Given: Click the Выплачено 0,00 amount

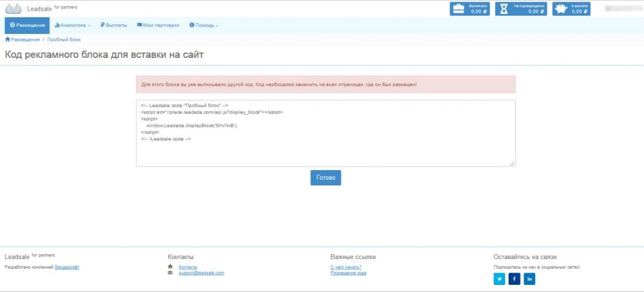Looking at the screenshot, I should [479, 11].
